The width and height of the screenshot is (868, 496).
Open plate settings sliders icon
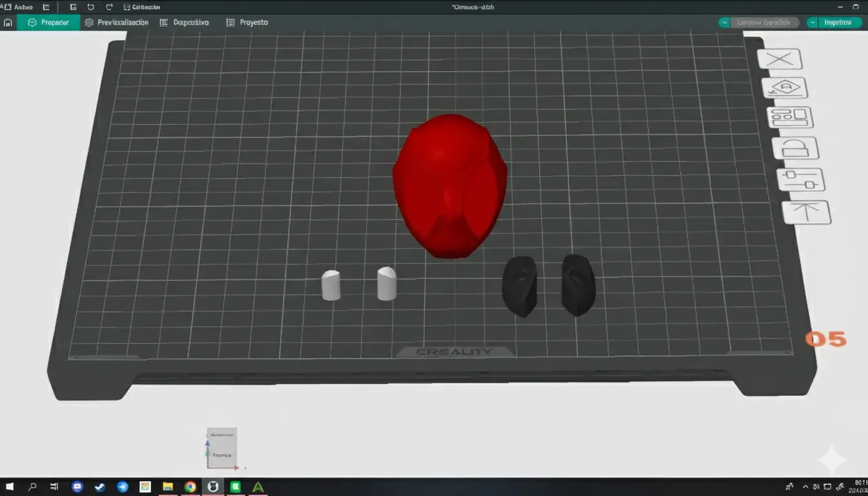tap(801, 180)
